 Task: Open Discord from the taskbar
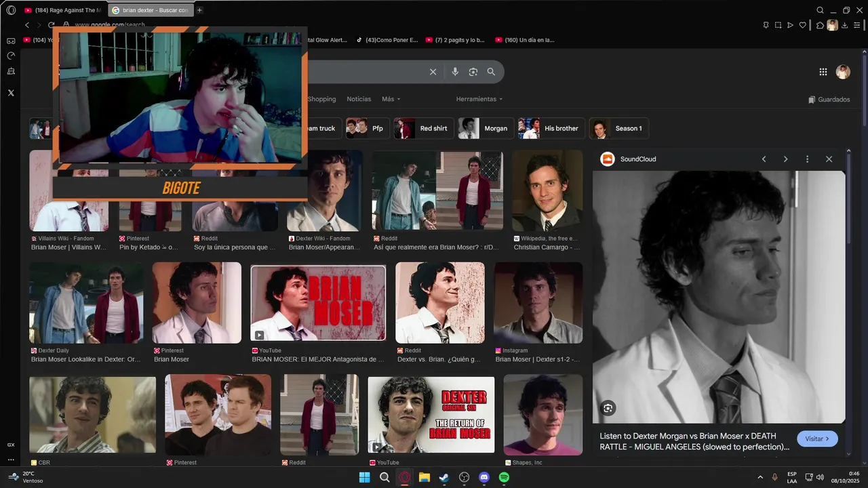[x=484, y=477]
